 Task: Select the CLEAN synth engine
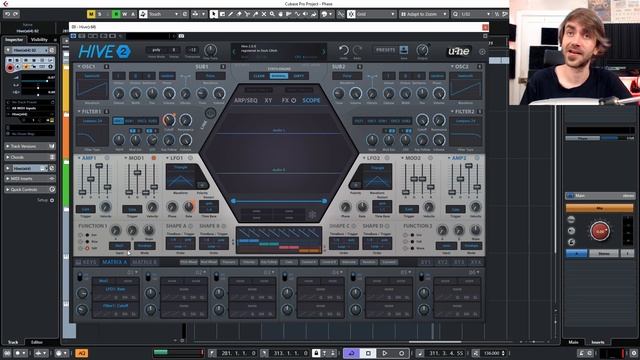259,76
